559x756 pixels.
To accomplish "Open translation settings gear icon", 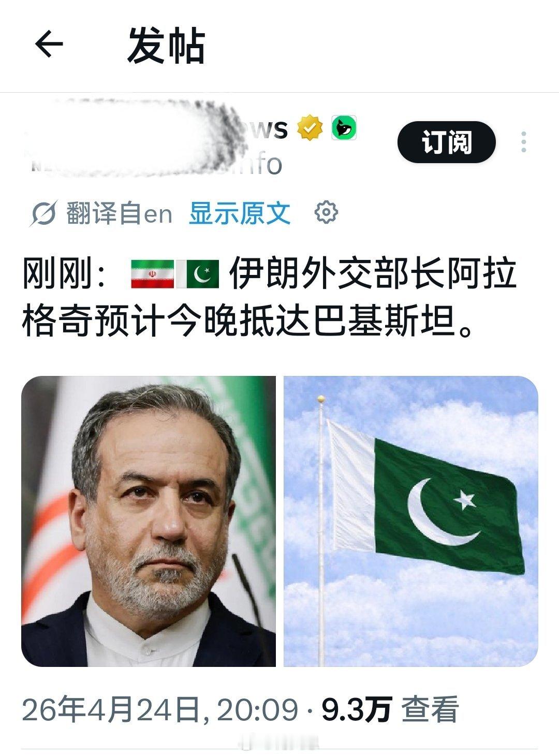I will click(x=327, y=212).
